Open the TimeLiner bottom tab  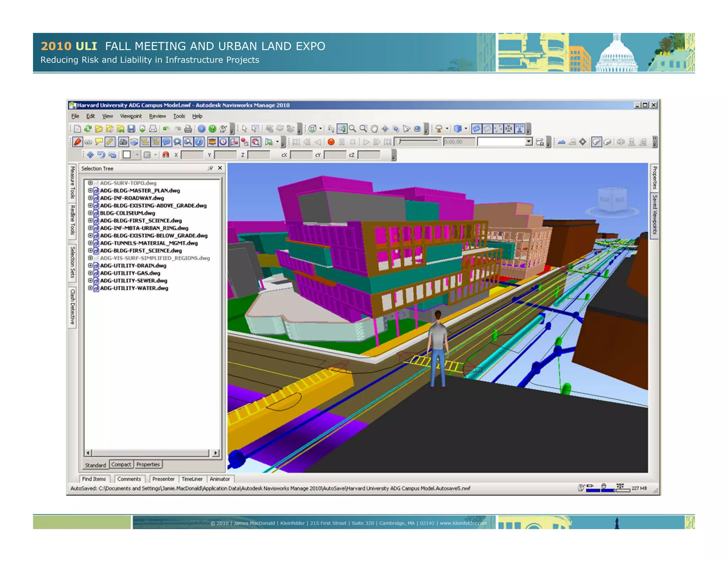(x=192, y=479)
